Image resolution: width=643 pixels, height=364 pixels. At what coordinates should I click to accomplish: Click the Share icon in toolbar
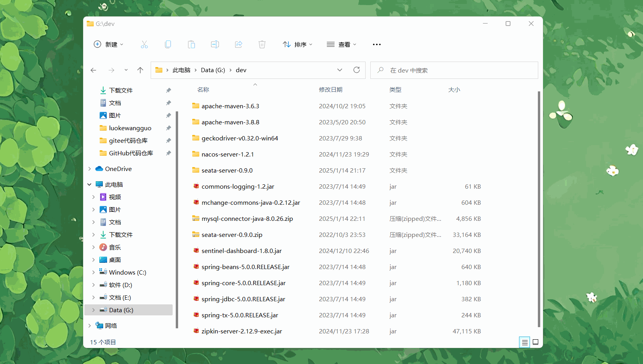coord(239,44)
